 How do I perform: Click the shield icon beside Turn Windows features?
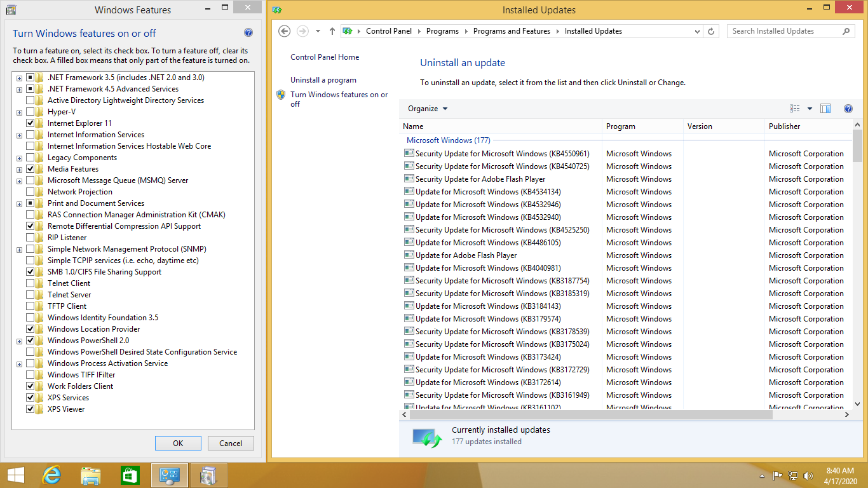click(281, 95)
